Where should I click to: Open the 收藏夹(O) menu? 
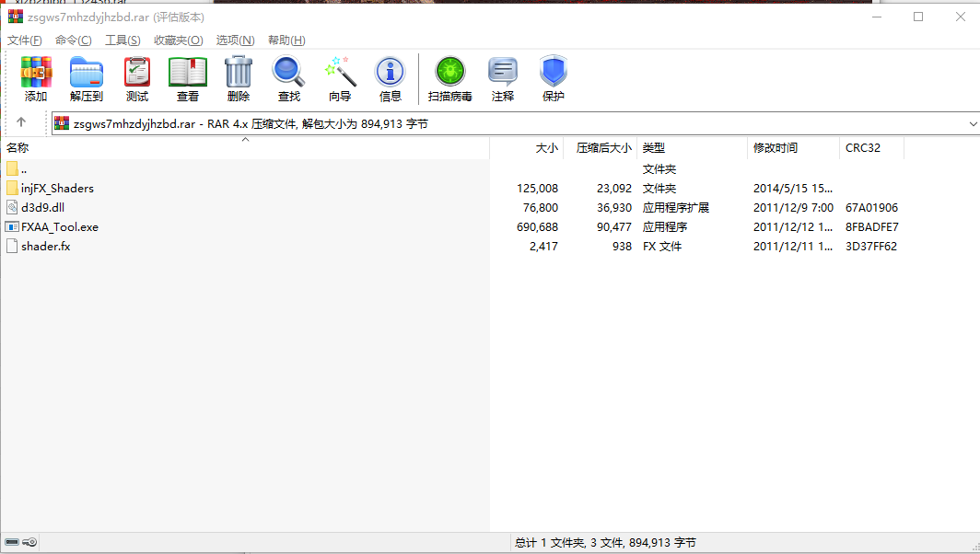coord(178,40)
